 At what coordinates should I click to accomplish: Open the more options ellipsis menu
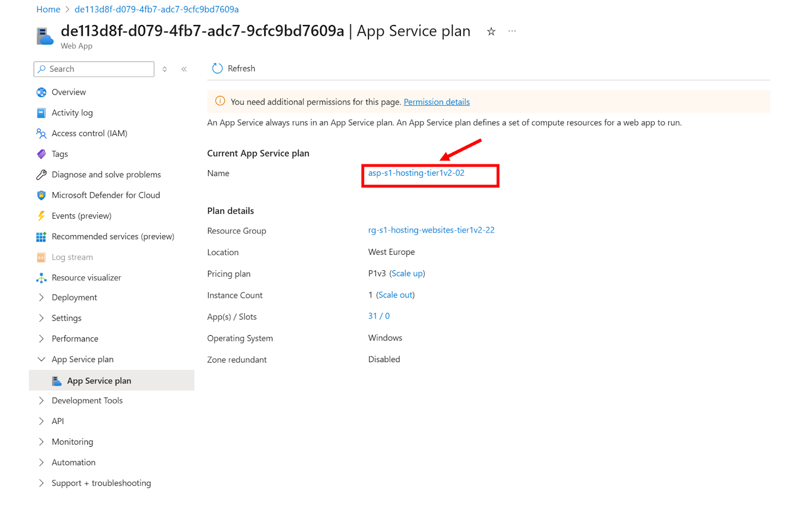coord(512,31)
